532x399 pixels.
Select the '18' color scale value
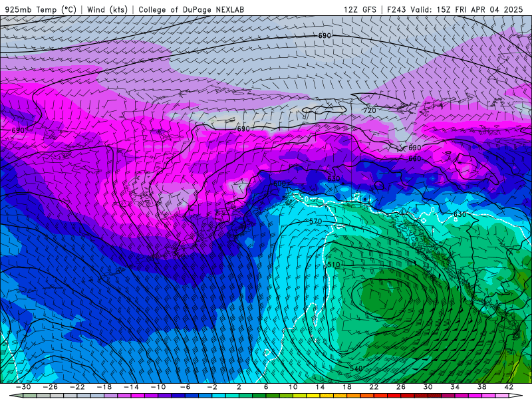[346, 387]
